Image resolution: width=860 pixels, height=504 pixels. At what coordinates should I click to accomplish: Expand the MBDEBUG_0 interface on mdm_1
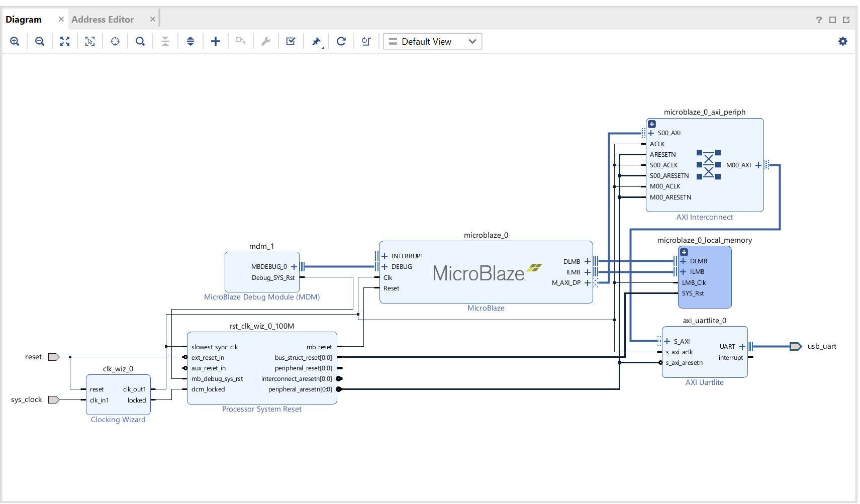click(294, 267)
